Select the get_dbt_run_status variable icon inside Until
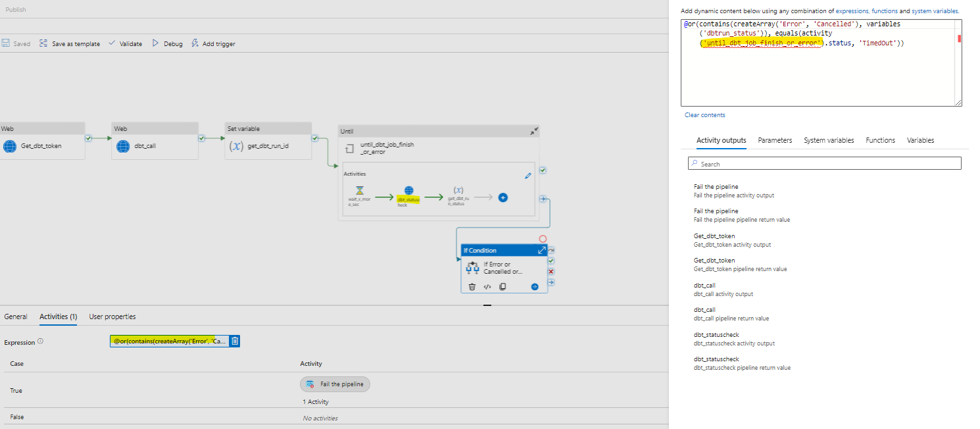This screenshot has width=980, height=429. [x=458, y=190]
